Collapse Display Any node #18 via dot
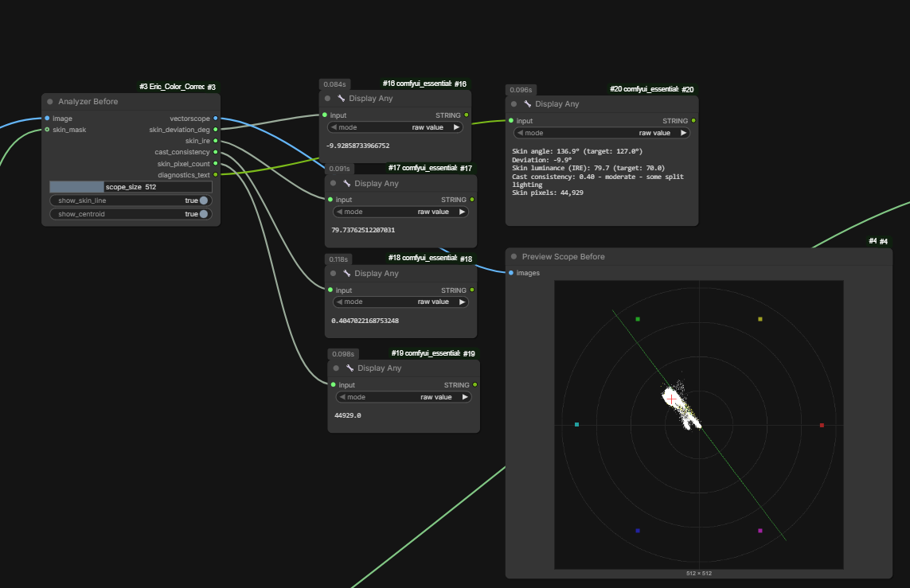The image size is (910, 588). [333, 274]
